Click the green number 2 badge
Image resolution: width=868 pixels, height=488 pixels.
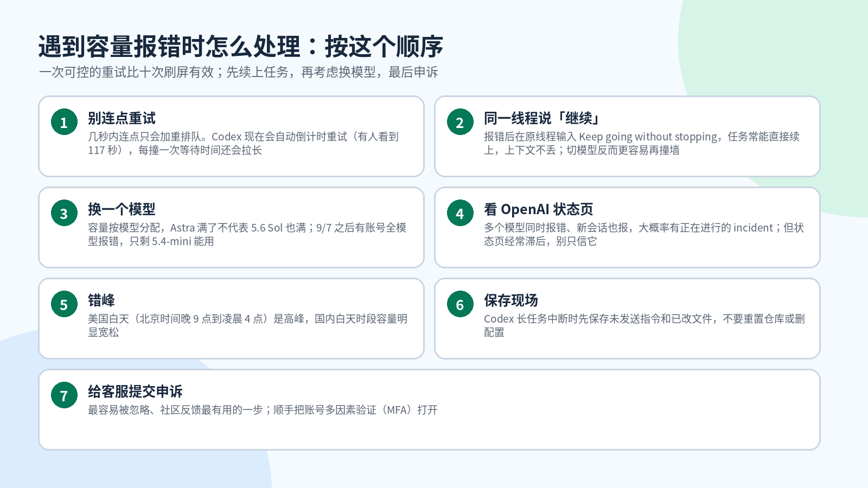pos(460,123)
